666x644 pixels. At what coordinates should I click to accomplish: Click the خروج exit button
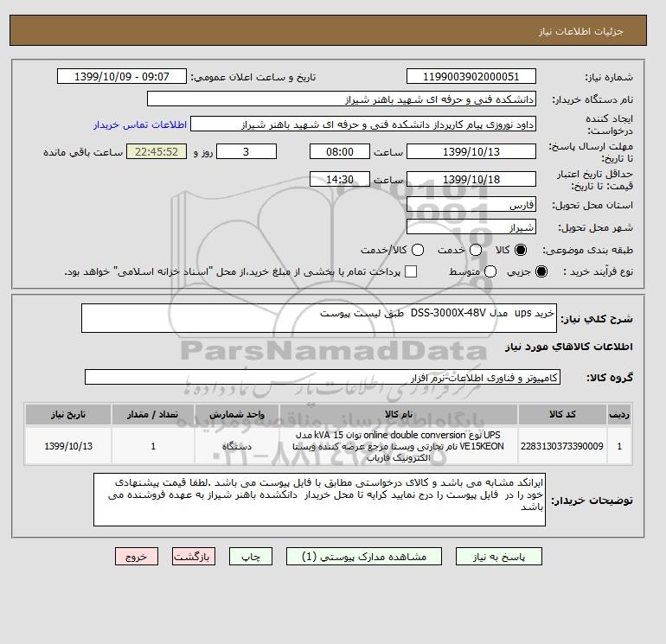pyautogui.click(x=137, y=557)
